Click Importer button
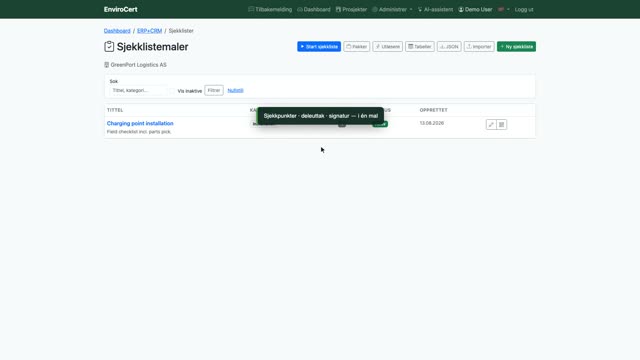 (x=479, y=47)
